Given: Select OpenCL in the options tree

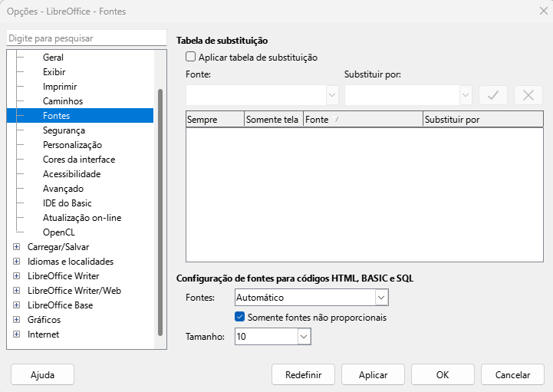Looking at the screenshot, I should [59, 232].
